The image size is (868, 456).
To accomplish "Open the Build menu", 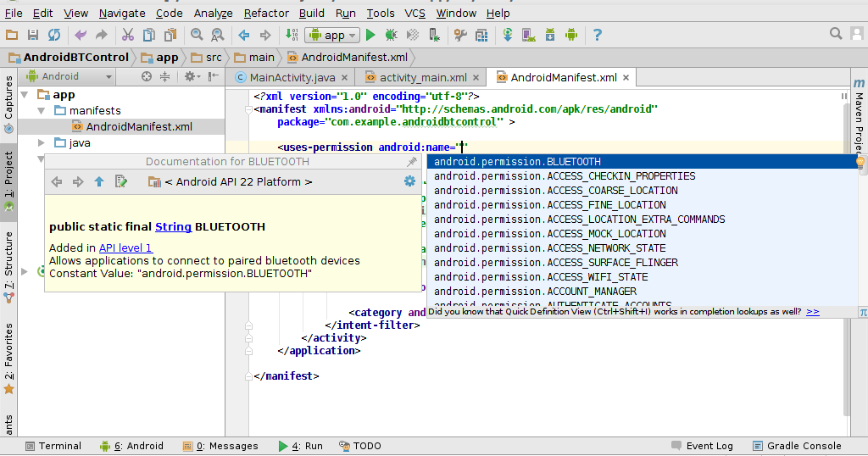I will click(312, 14).
